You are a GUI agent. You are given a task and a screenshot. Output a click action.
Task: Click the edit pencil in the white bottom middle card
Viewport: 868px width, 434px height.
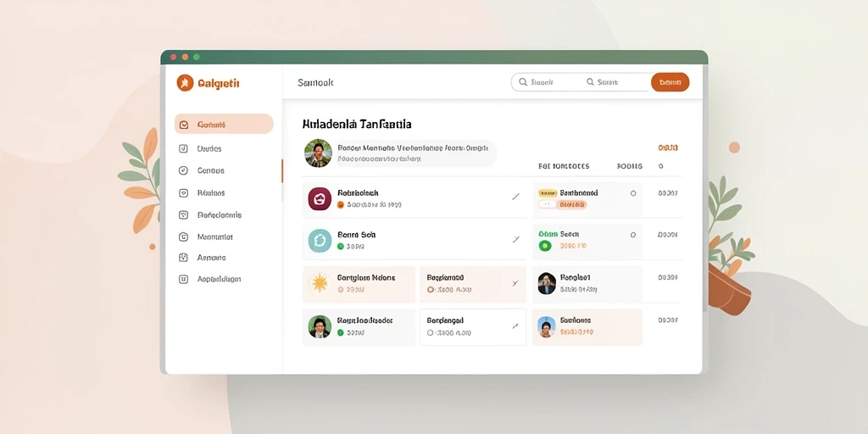click(x=515, y=326)
